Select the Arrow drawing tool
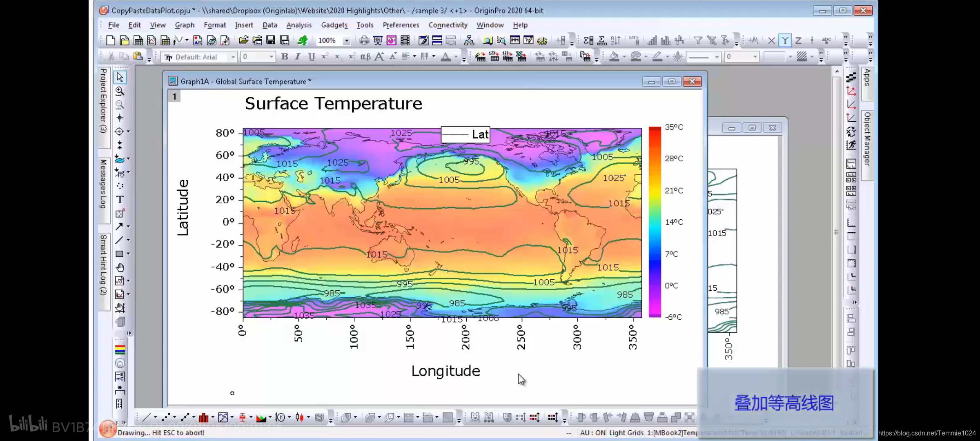This screenshot has height=441, width=980. coord(119,226)
